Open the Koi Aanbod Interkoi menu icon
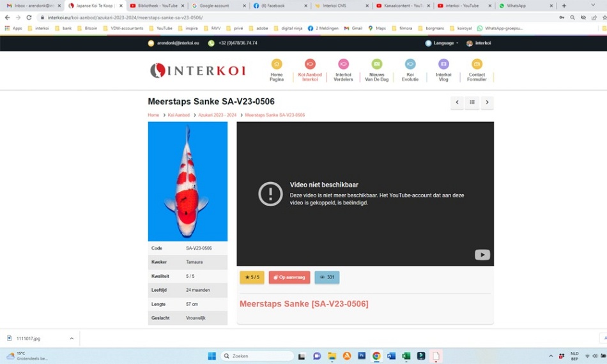Image resolution: width=607 pixels, height=364 pixels. coord(310,64)
